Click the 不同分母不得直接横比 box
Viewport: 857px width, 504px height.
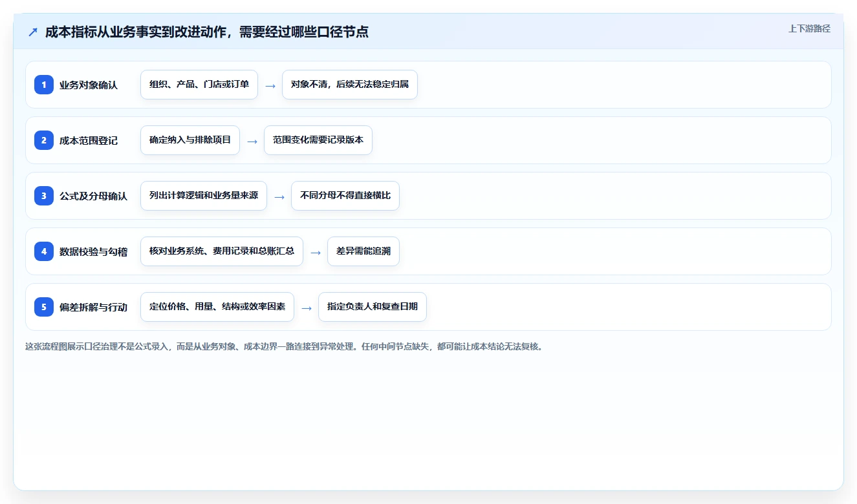[345, 196]
